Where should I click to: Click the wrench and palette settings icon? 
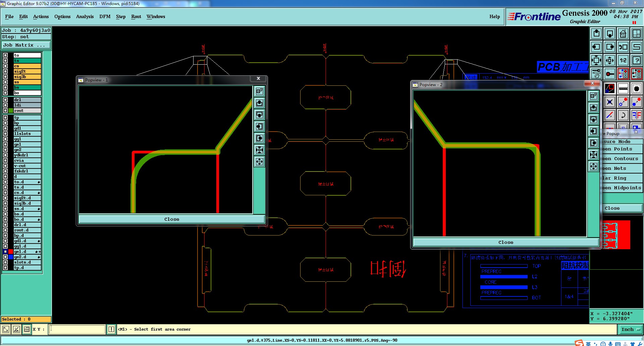[596, 73]
